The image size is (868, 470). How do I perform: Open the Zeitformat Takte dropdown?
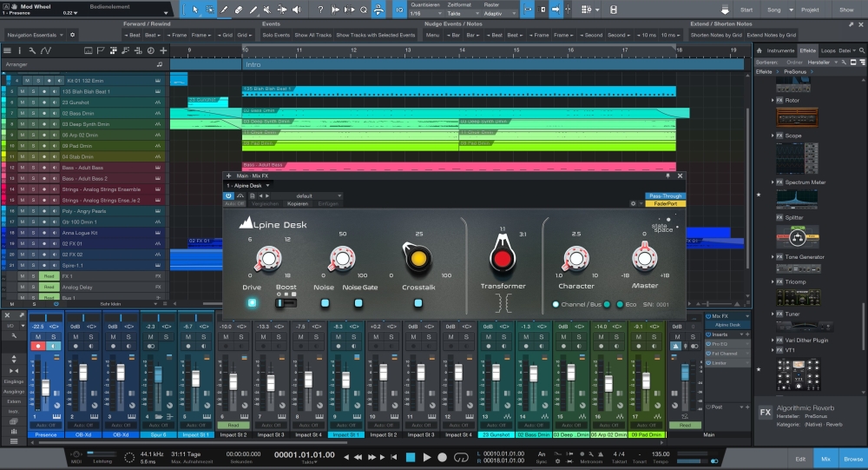coord(463,13)
